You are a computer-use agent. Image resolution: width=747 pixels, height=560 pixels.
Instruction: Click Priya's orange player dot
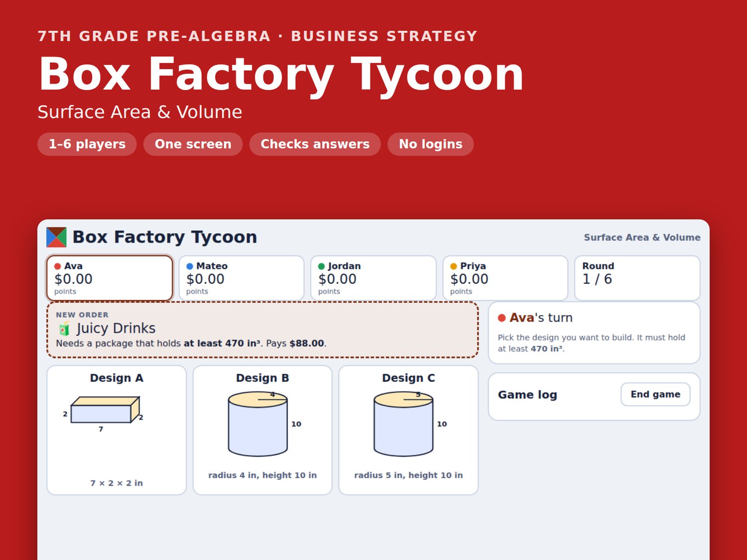(x=454, y=266)
